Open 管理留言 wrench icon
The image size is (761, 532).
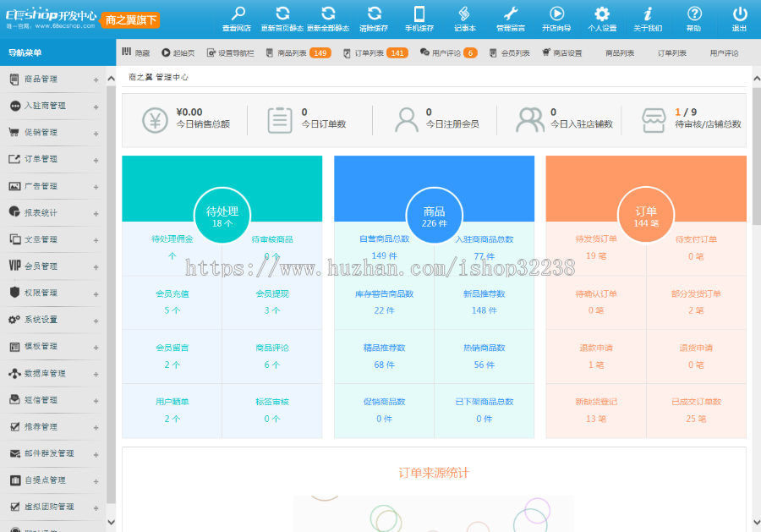click(x=510, y=14)
